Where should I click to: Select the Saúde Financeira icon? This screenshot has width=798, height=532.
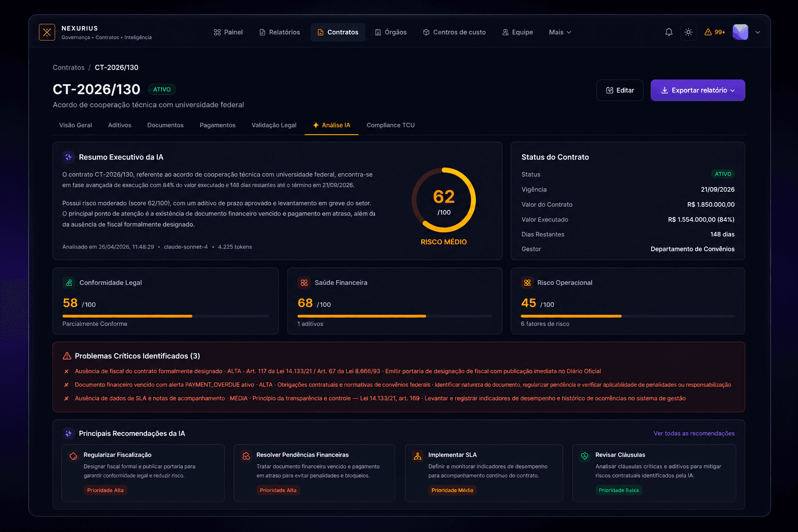point(304,283)
